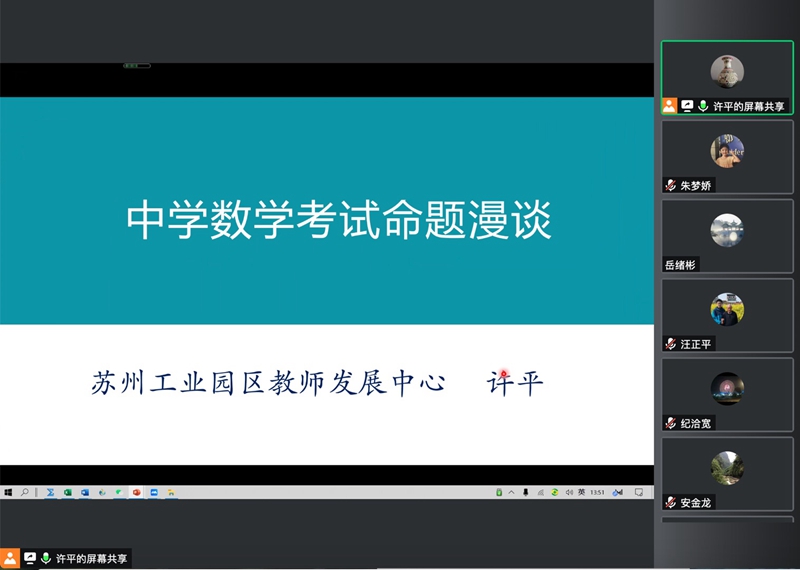Image resolution: width=800 pixels, height=570 pixels.
Task: Select 许平的屏幕共享 participant tile
Action: pos(727,77)
